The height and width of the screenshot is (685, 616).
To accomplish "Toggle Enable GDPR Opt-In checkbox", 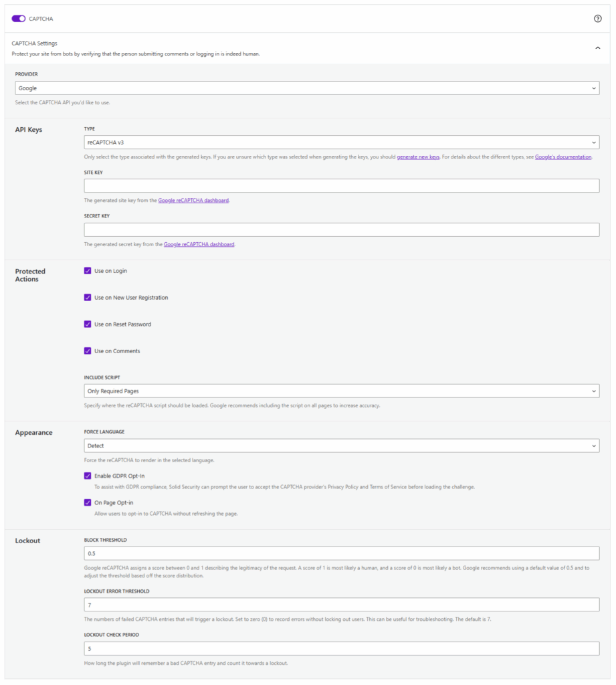I will tap(88, 476).
